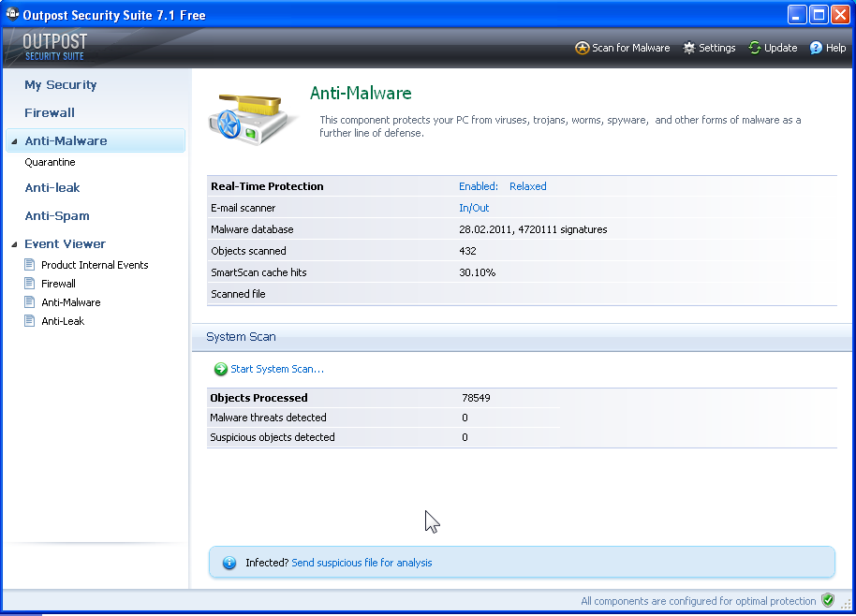Click the Help label in top toolbar

tap(835, 48)
